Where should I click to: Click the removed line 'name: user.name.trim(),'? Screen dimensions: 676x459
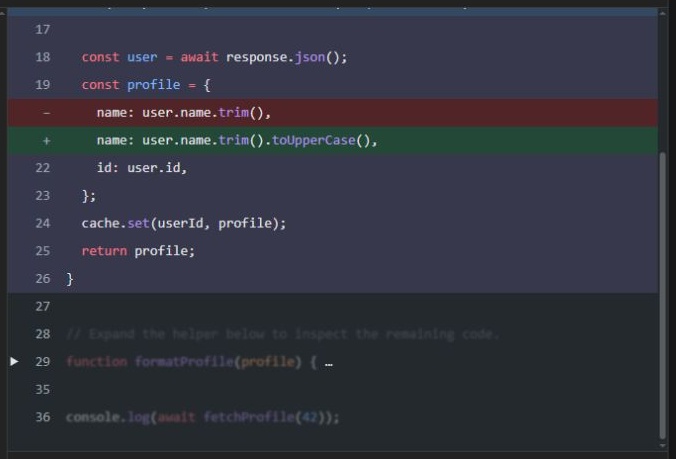click(332, 112)
